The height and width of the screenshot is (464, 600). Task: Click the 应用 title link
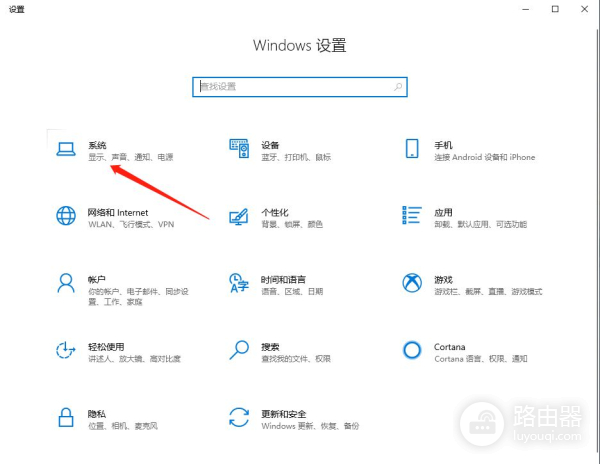pos(443,213)
